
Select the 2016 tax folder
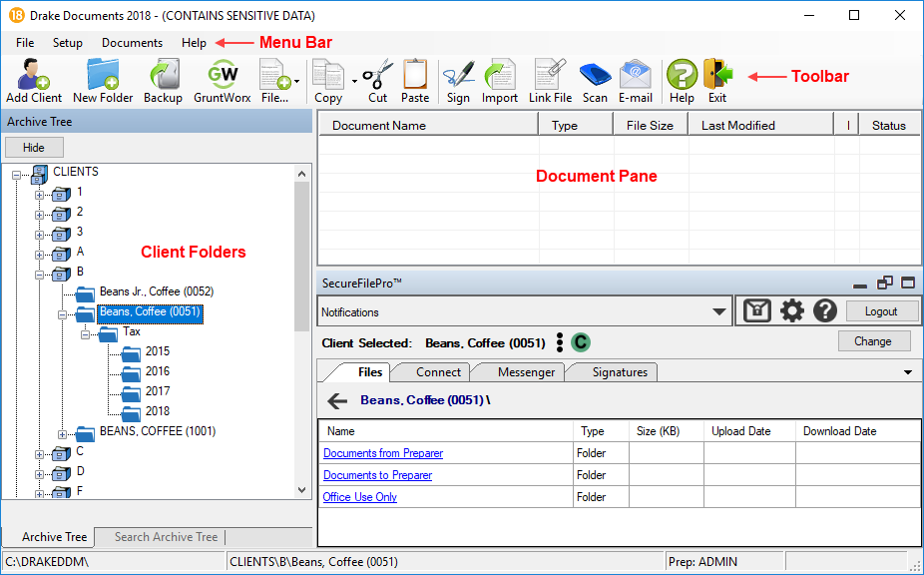(x=158, y=371)
